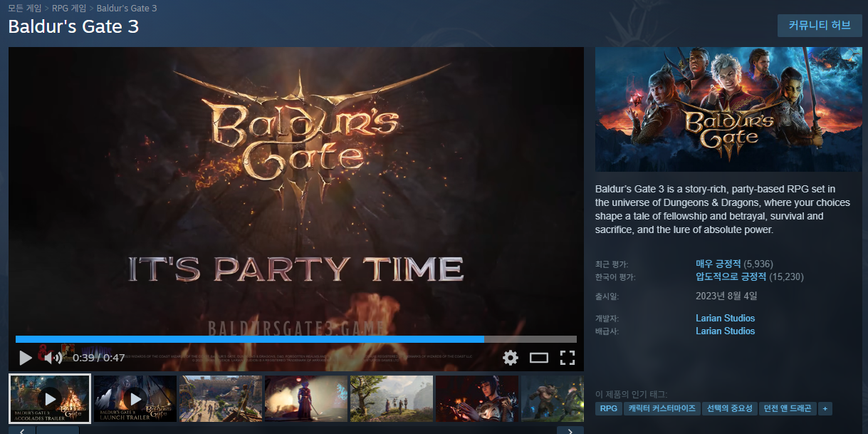Open the 커뮤니티 허브 button
The width and height of the screenshot is (868, 434).
820,26
